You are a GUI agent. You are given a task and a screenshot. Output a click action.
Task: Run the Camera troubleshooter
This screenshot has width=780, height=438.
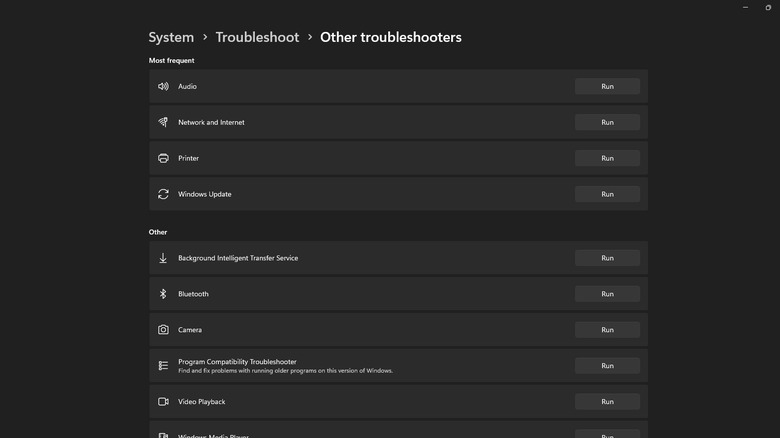[x=607, y=330]
